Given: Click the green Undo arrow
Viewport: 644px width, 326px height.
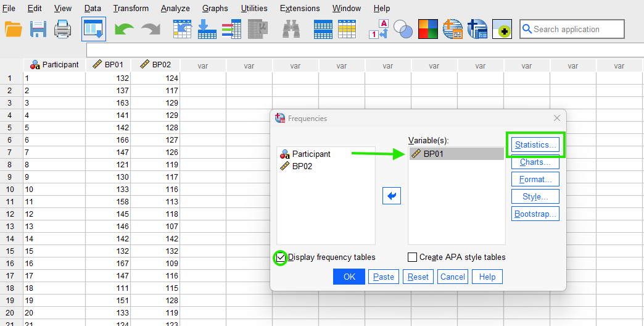Looking at the screenshot, I should pos(124,29).
